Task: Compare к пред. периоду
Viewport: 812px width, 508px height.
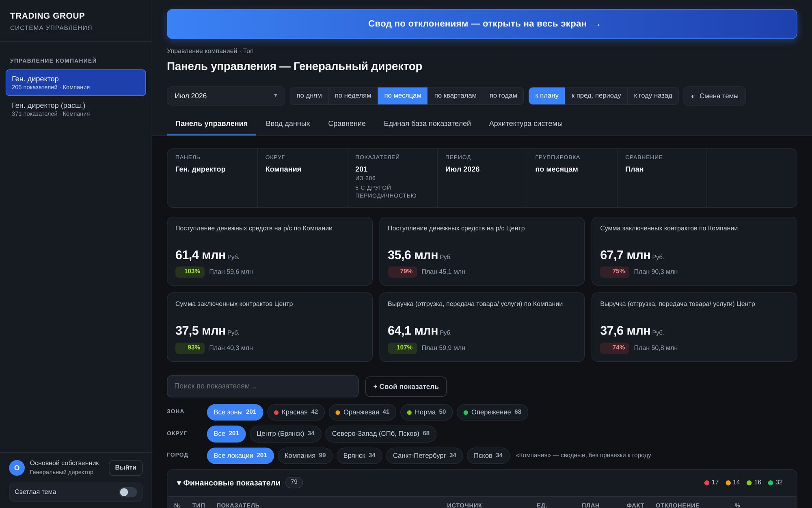Action: pyautogui.click(x=596, y=96)
